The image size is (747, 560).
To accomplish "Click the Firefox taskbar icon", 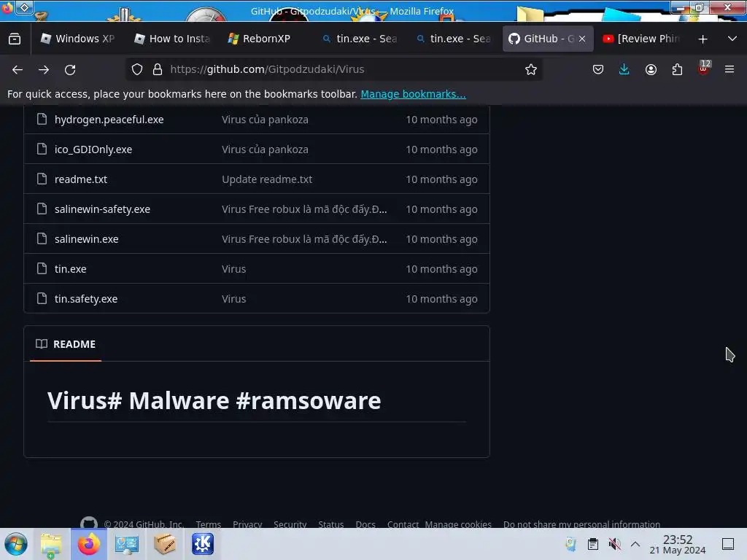I will click(x=88, y=544).
